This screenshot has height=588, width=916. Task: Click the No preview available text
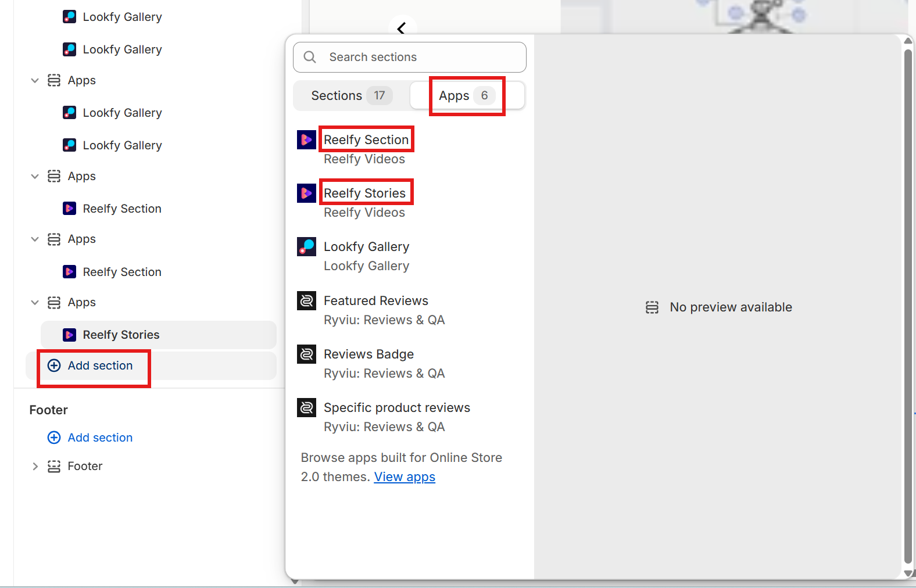click(x=731, y=307)
